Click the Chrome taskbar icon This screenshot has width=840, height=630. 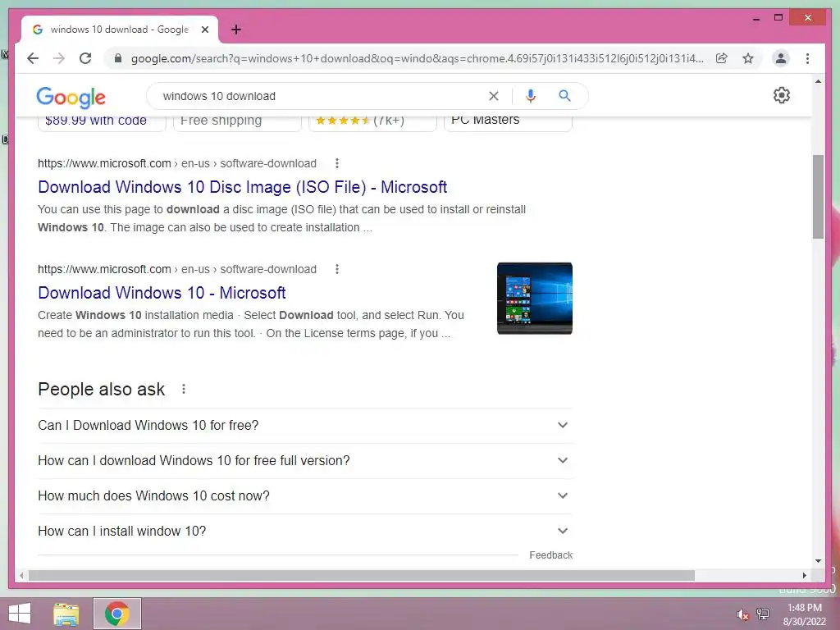point(116,614)
